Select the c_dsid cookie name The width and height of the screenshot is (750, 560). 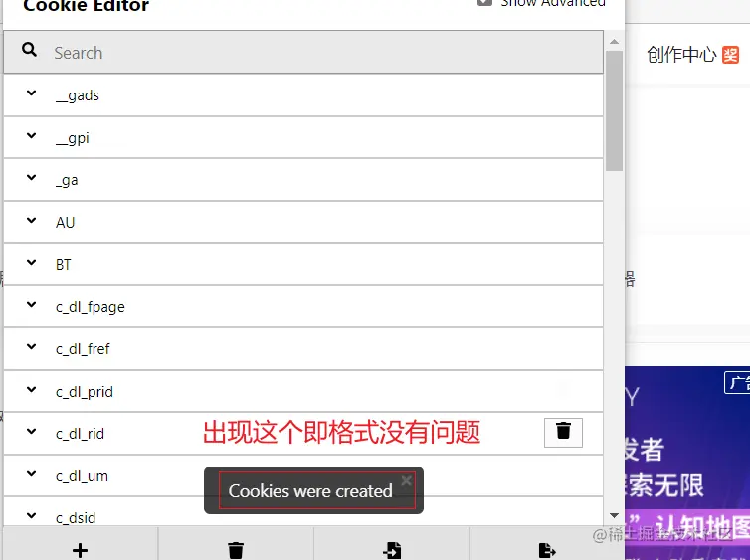coord(76,518)
